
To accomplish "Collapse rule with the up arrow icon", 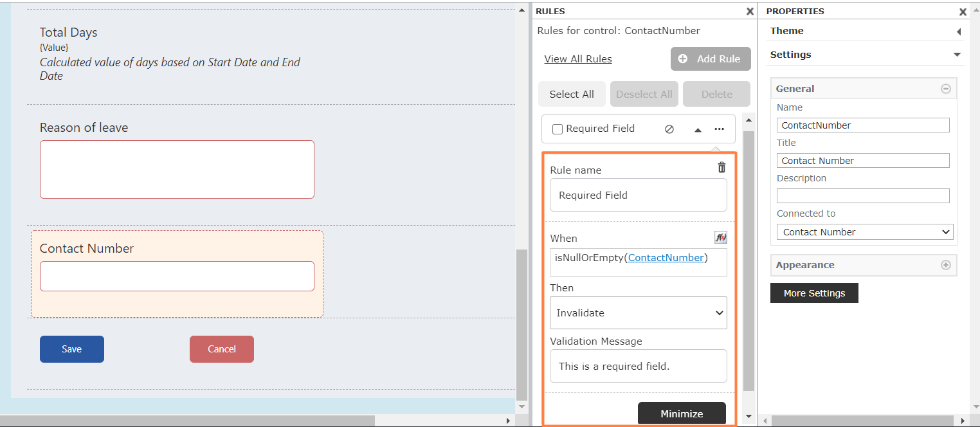I will pyautogui.click(x=698, y=129).
